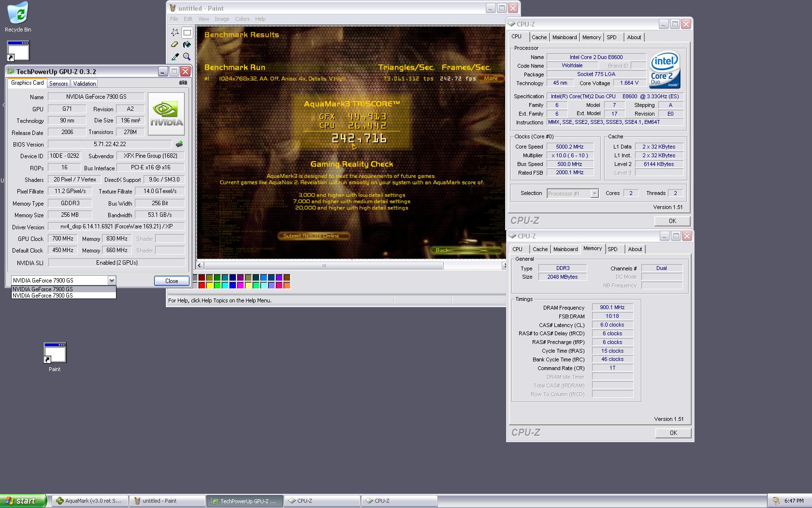Select the rectangular Select tool in Paint
Viewport: 812px width, 508px height.
[187, 32]
